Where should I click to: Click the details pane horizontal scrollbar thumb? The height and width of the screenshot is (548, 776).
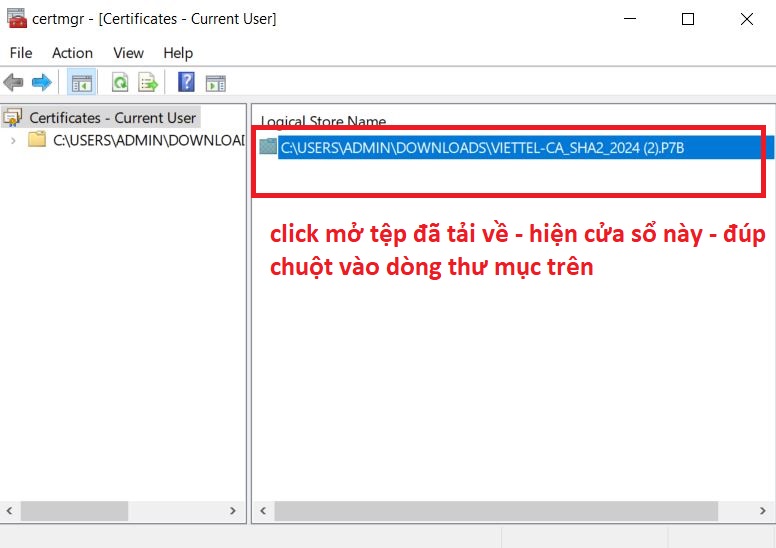(x=496, y=510)
